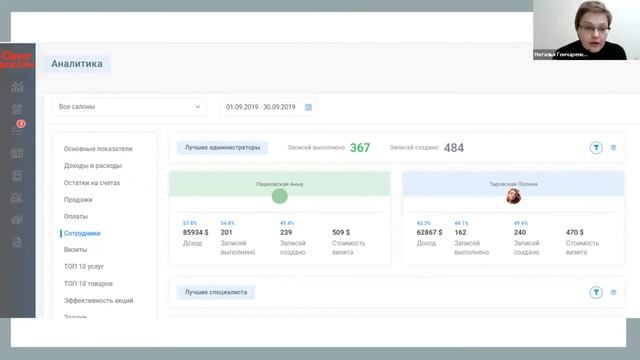Click the 85934 $ income value

pos(196,232)
